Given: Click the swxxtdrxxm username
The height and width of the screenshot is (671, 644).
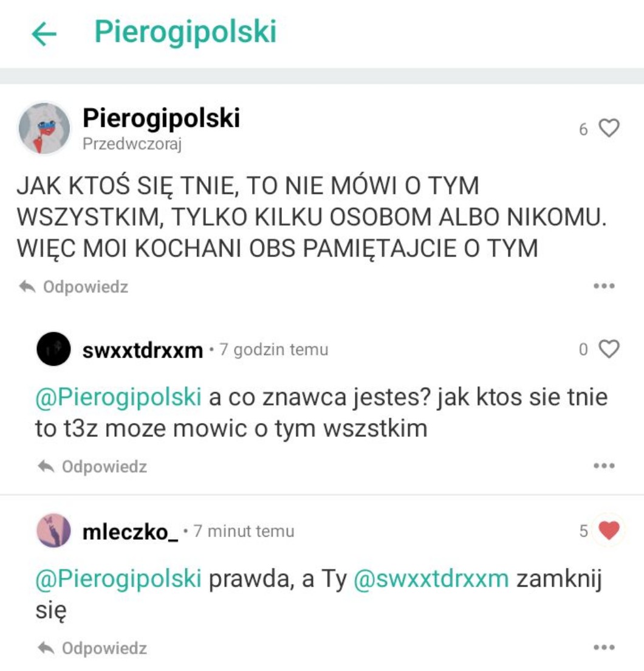Looking at the screenshot, I should [142, 351].
